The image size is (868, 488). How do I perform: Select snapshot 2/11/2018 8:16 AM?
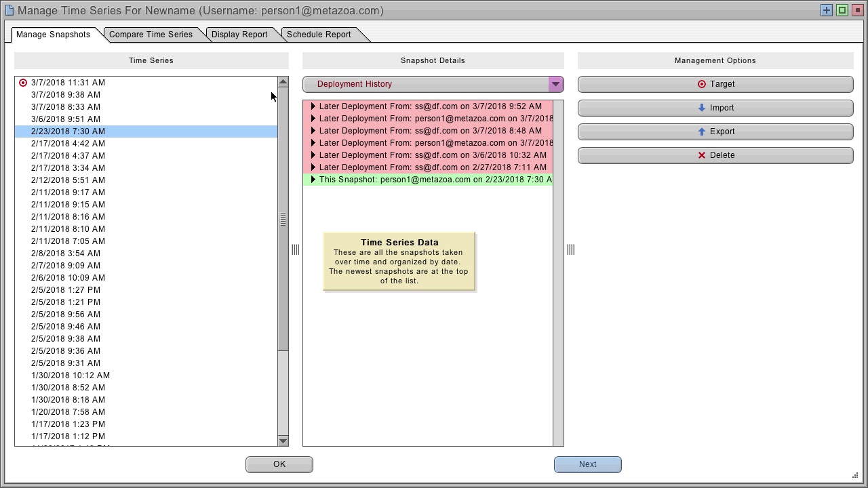[146, 217]
